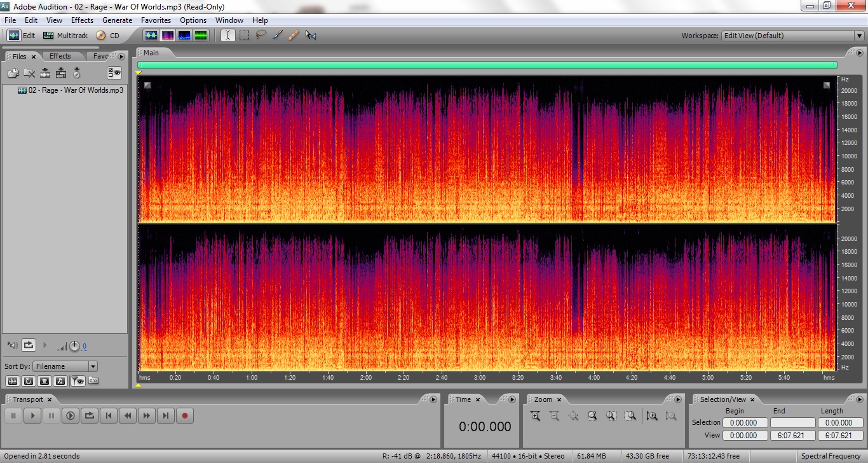
Task: Toggle Show Audio Files filter button
Action: (x=13, y=381)
